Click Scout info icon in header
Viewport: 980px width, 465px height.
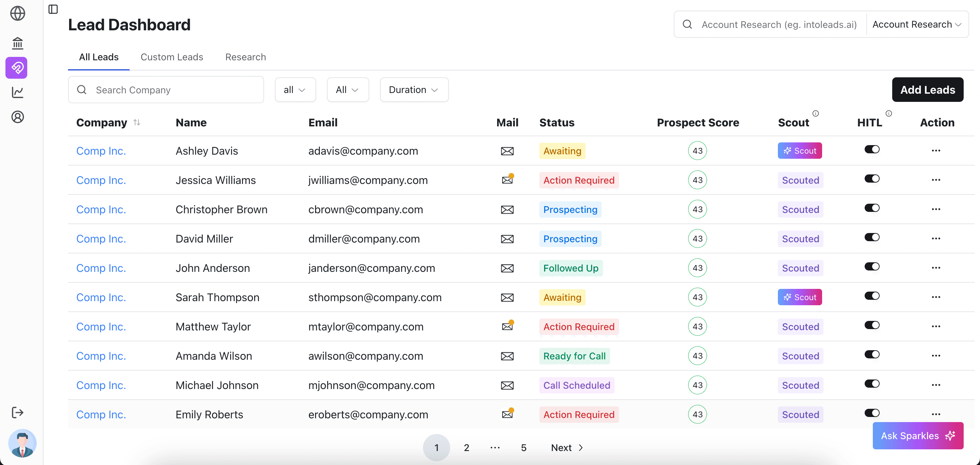pos(816,113)
